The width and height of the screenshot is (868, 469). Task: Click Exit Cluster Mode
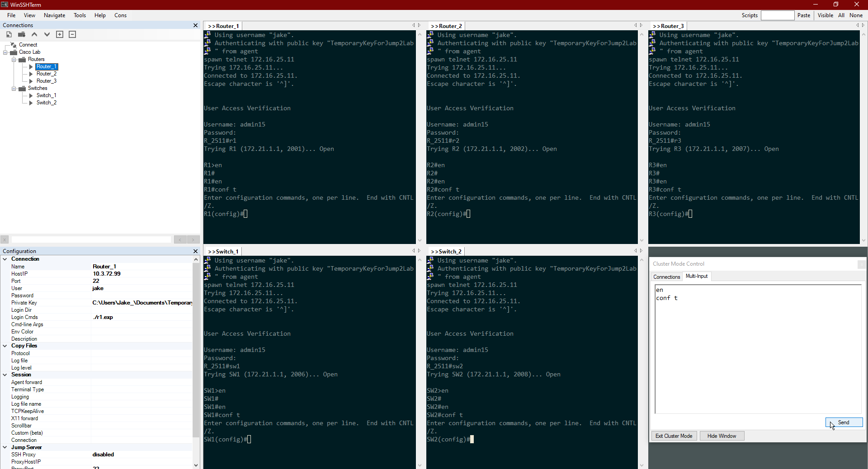(x=674, y=436)
